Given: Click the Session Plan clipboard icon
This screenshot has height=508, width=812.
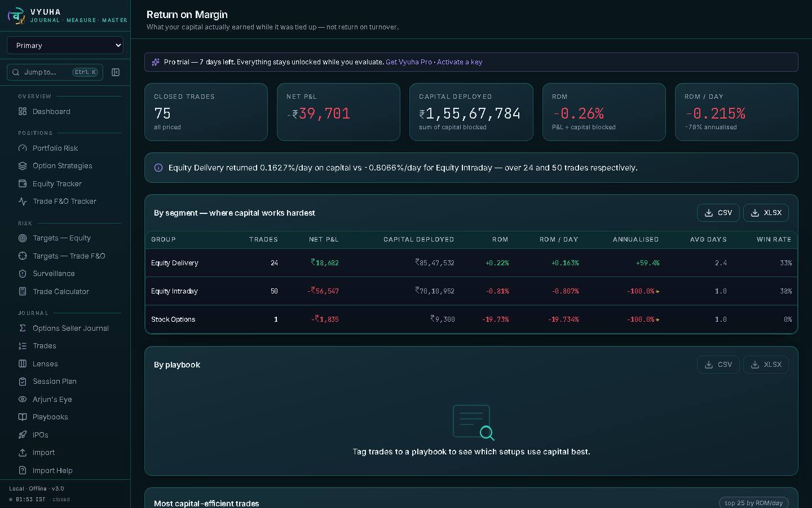Looking at the screenshot, I should coord(23,382).
